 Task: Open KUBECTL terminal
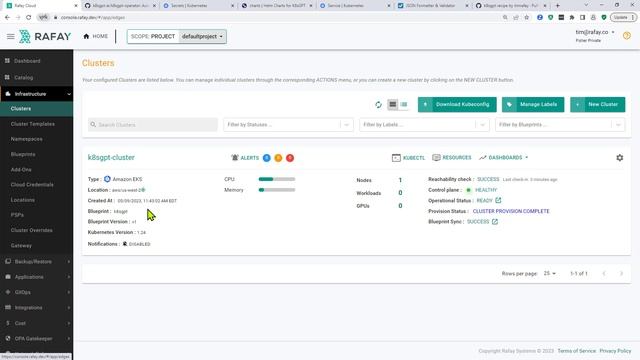409,158
